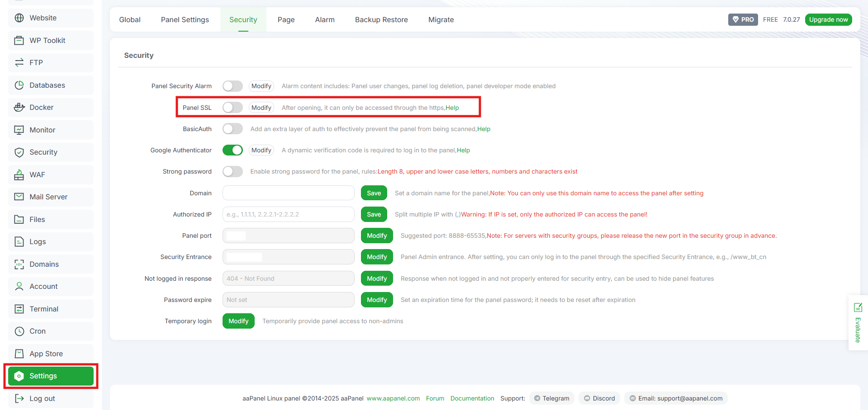The width and height of the screenshot is (868, 410).
Task: Click the Log out arrow icon
Action: coord(19,398)
